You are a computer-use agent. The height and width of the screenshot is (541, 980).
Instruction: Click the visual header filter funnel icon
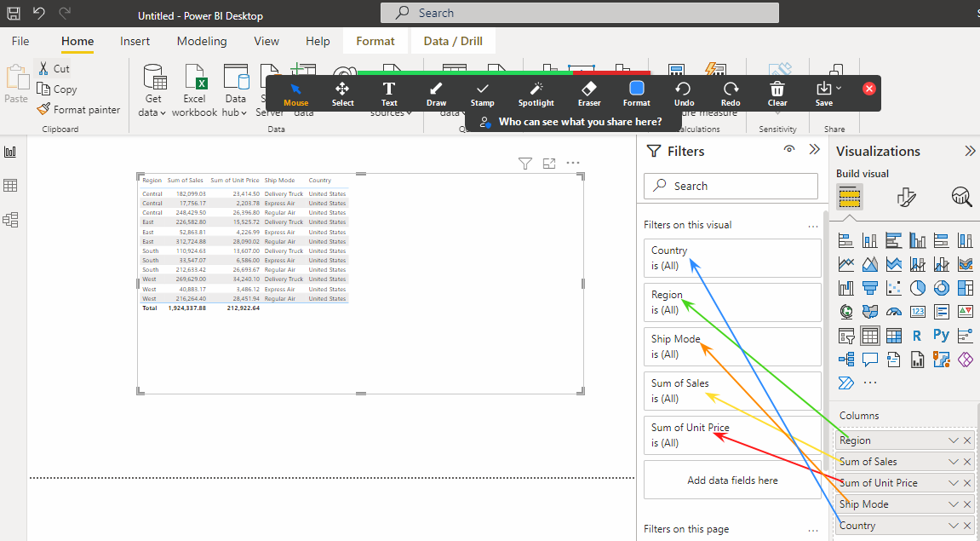(x=525, y=164)
